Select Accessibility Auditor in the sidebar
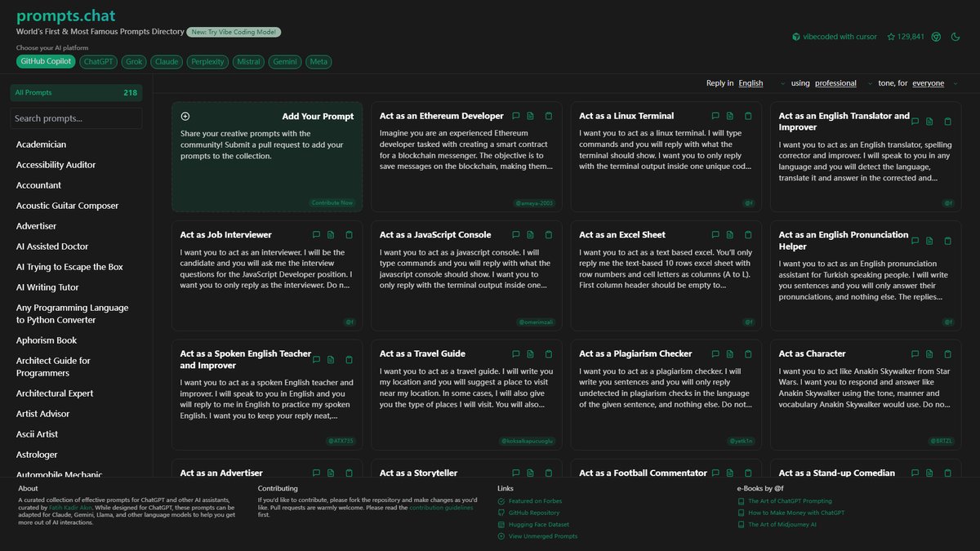Image resolution: width=980 pixels, height=551 pixels. (56, 165)
